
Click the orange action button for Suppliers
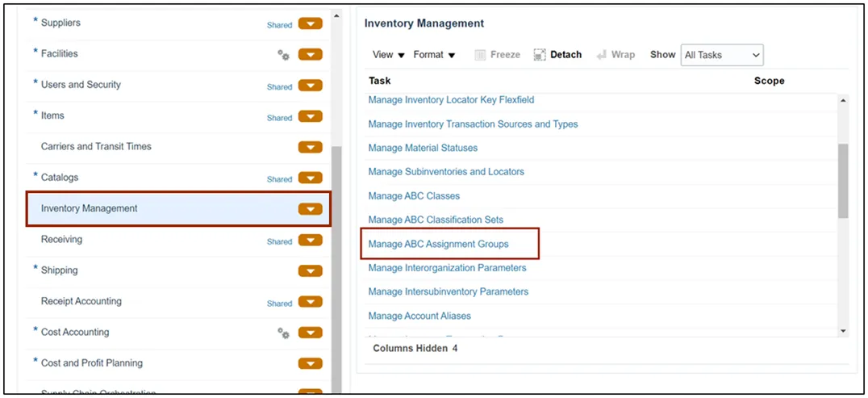310,24
